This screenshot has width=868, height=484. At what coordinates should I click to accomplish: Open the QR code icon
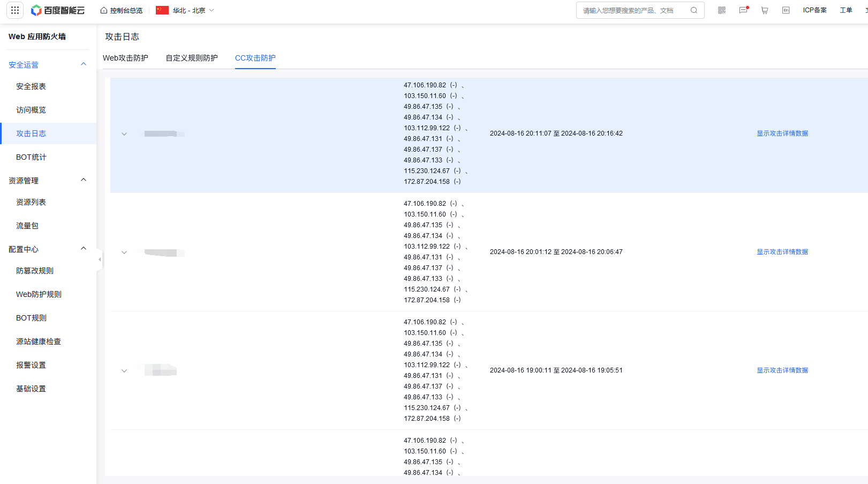722,10
